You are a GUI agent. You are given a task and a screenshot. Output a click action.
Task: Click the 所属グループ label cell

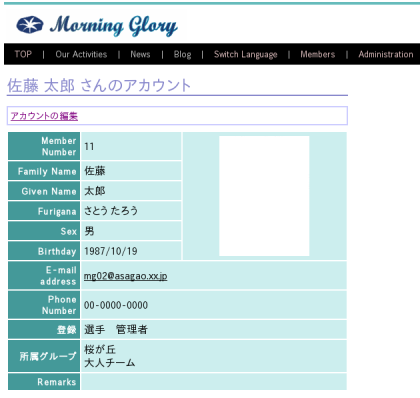(44, 356)
